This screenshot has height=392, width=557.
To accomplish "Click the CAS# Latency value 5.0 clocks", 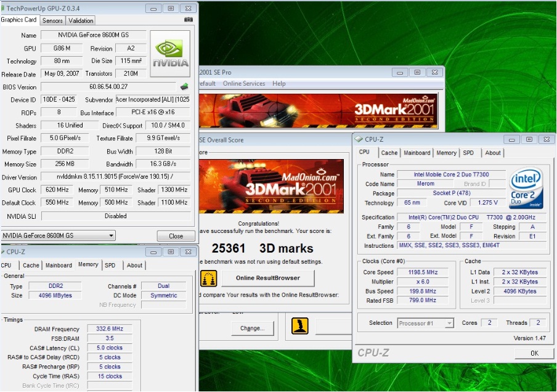I will [110, 348].
